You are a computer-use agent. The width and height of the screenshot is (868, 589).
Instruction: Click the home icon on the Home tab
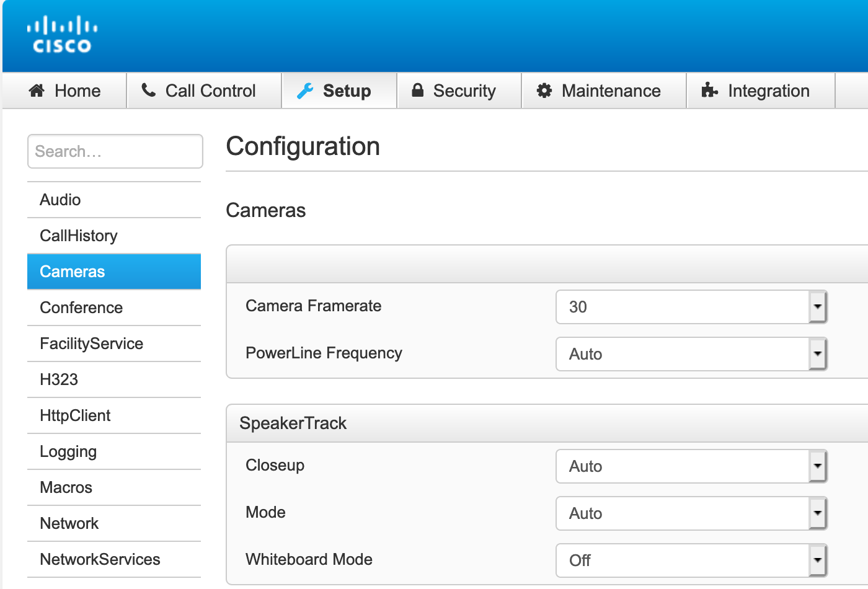coord(37,91)
